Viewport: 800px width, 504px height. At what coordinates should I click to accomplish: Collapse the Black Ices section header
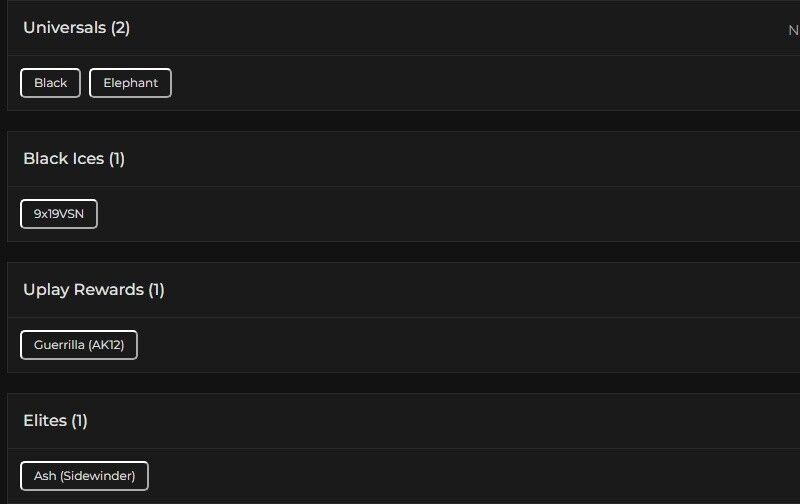click(62, 159)
